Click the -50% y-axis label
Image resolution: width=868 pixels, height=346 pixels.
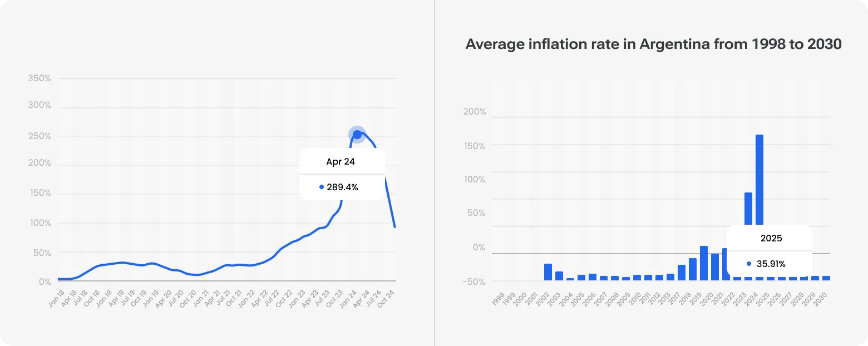475,281
